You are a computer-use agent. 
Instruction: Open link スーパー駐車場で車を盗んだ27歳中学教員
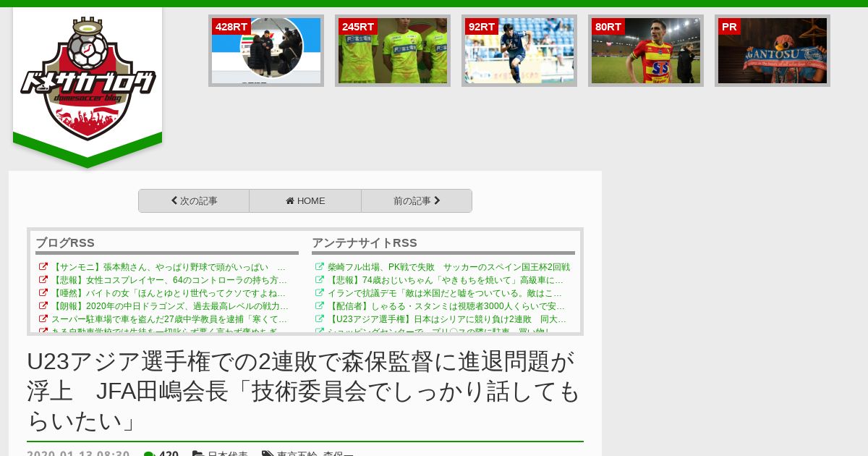click(169, 319)
